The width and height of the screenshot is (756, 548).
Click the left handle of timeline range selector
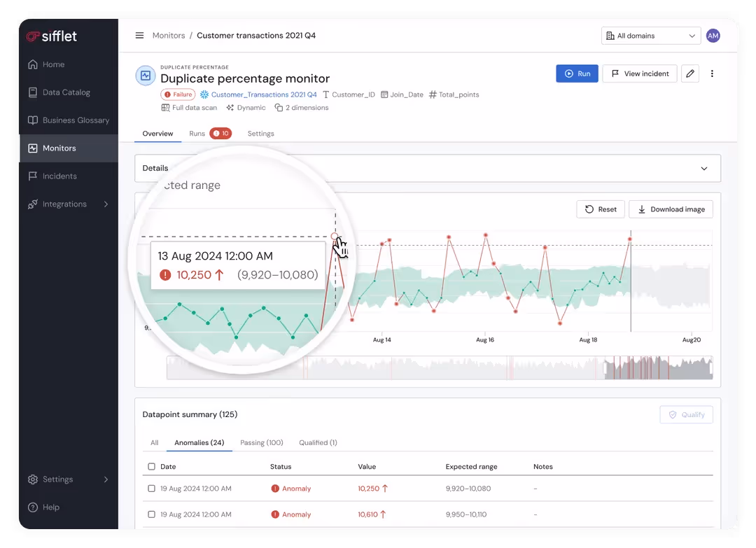tap(605, 368)
